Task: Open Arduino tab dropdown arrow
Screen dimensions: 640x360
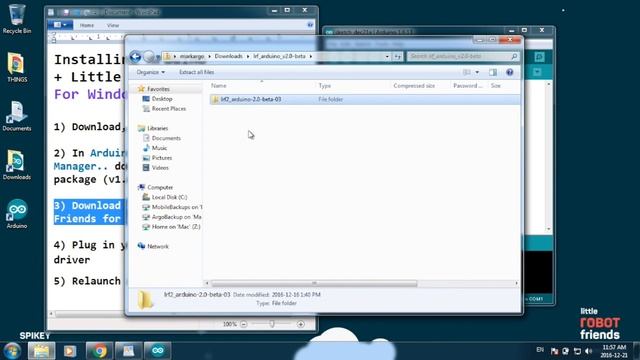Action: tap(537, 72)
